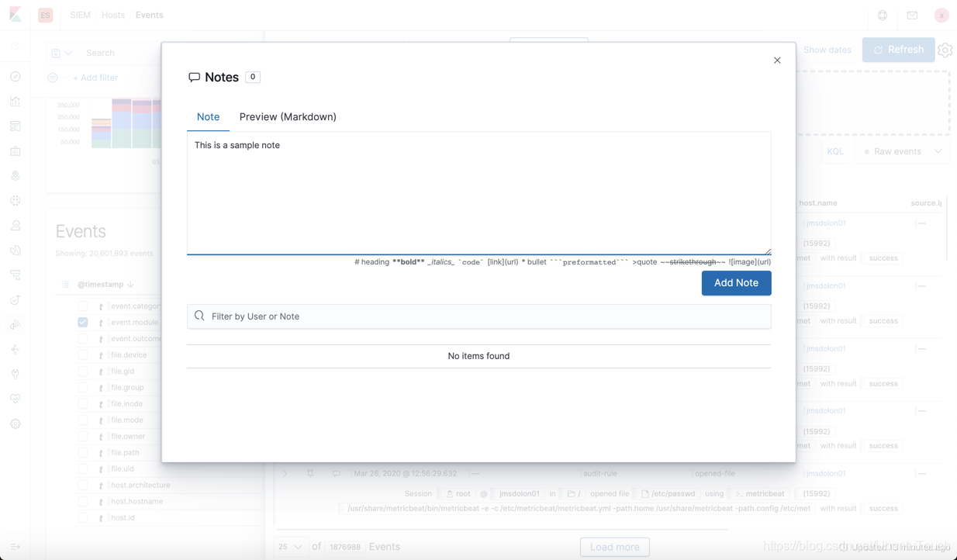Go to SIEM breadcrumb

pos(80,16)
